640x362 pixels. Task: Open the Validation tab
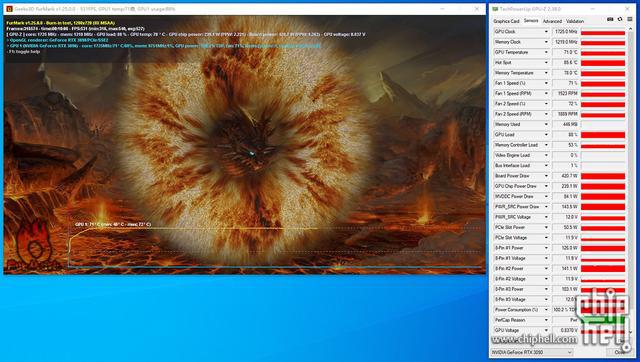[575, 21]
